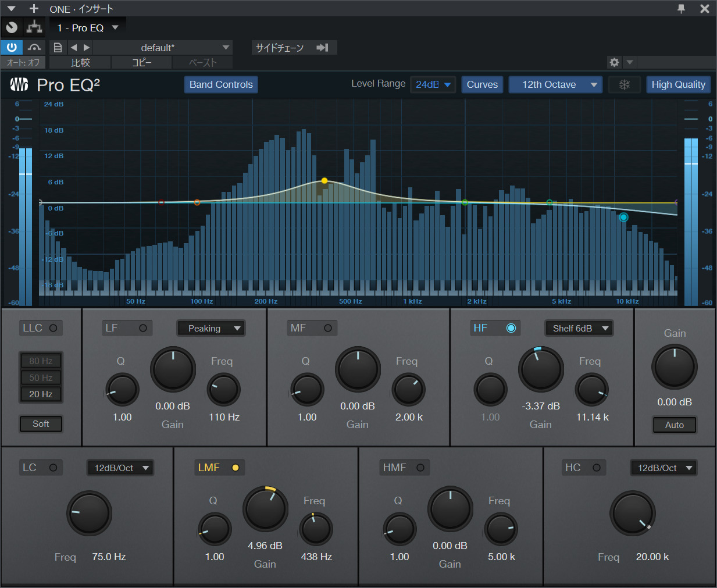Add a new insert with plus icon
The width and height of the screenshot is (717, 588).
(34, 9)
